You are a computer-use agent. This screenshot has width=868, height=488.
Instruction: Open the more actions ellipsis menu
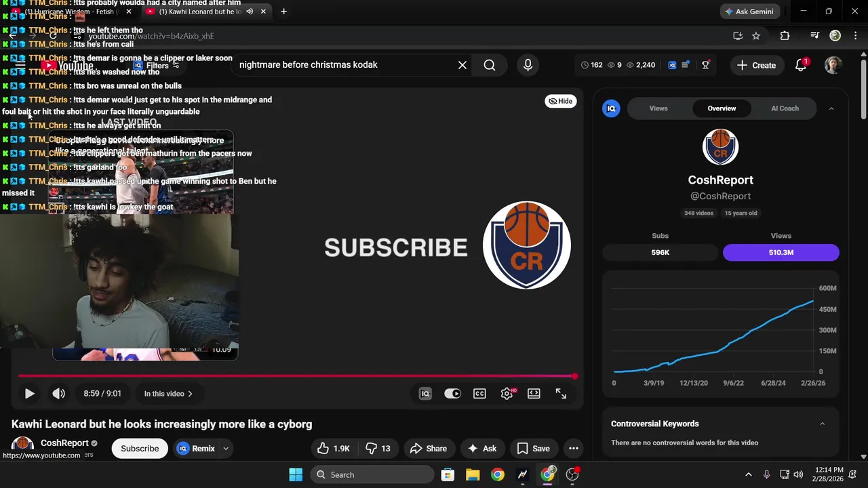[573, 448]
